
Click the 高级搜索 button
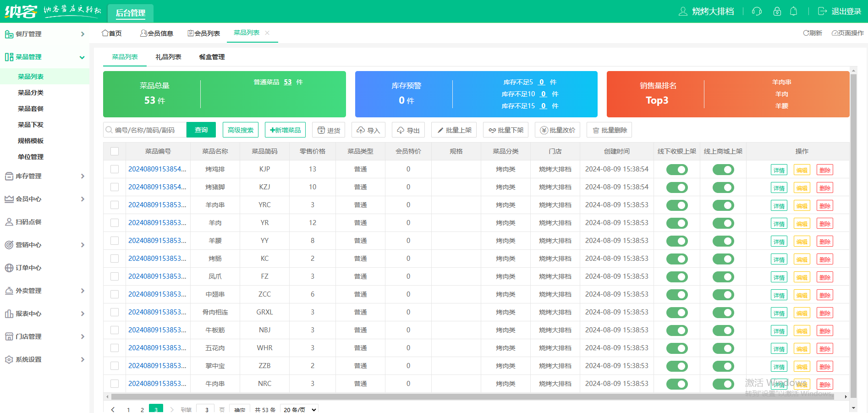pyautogui.click(x=241, y=130)
